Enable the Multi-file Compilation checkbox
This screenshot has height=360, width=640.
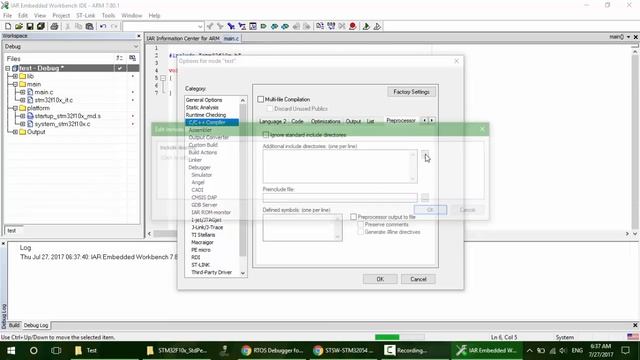(260, 99)
